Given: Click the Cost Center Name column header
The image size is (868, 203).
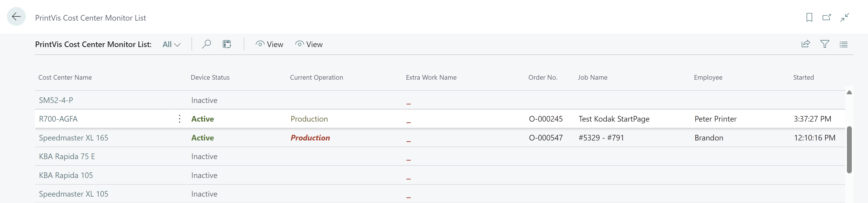Looking at the screenshot, I should coord(65,77).
